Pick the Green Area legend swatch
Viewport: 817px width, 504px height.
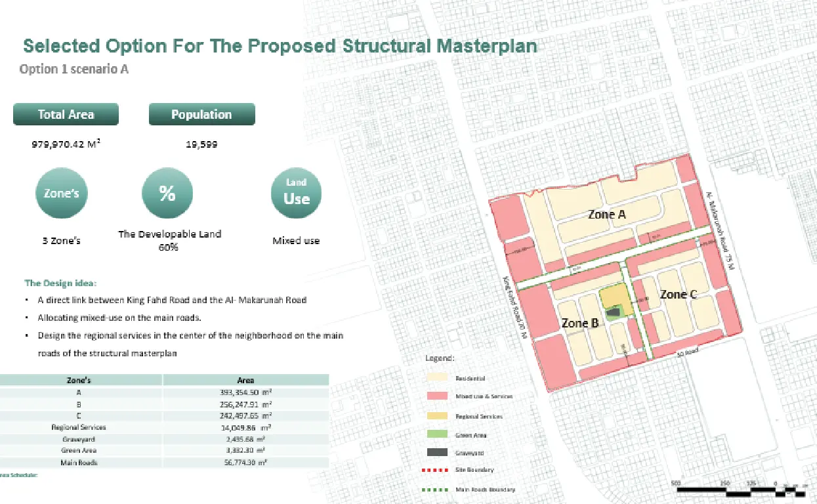pyautogui.click(x=437, y=435)
